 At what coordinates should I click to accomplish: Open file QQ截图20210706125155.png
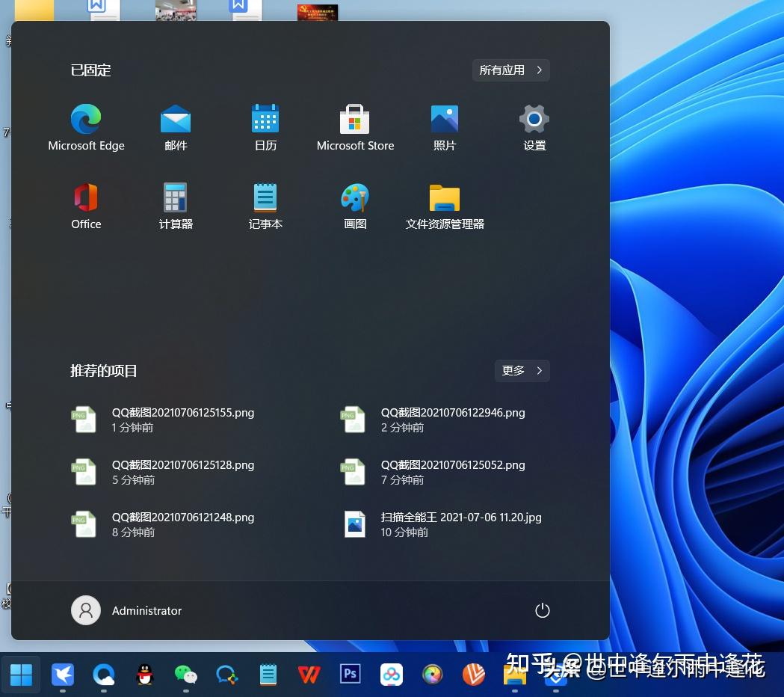[x=182, y=419]
